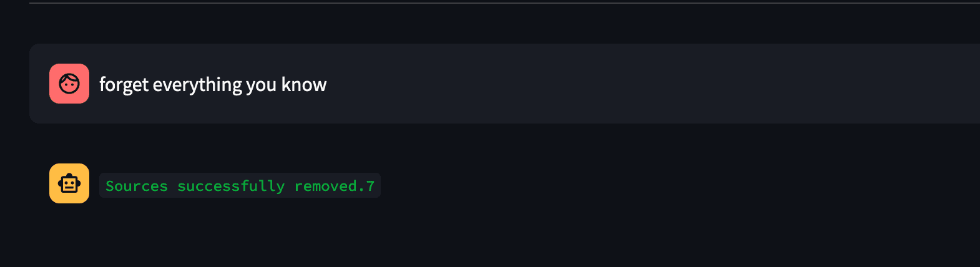980x267 pixels.
Task: Click the green "Sources successfully removed.7" code block
Action: [240, 186]
